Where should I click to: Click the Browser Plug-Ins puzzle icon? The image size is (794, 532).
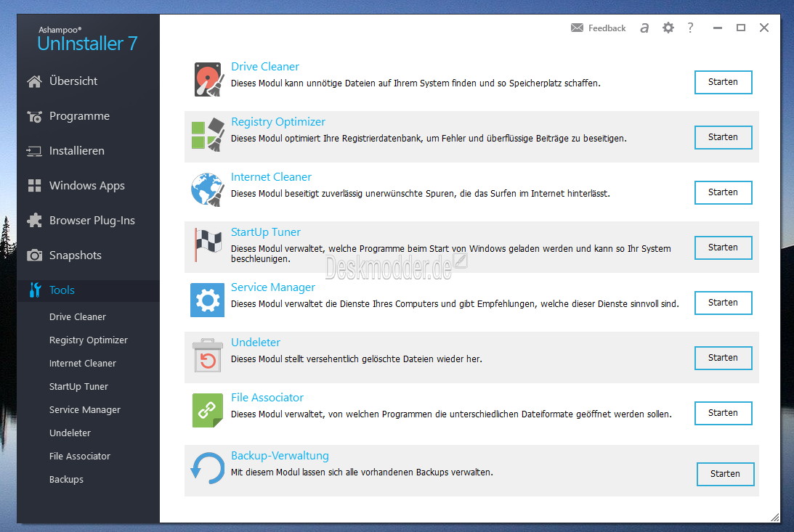[x=34, y=220]
